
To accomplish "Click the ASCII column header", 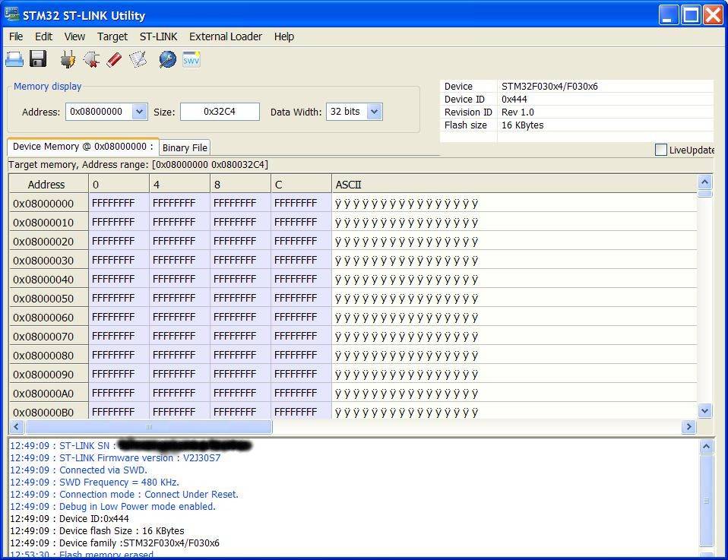I will coord(514,185).
